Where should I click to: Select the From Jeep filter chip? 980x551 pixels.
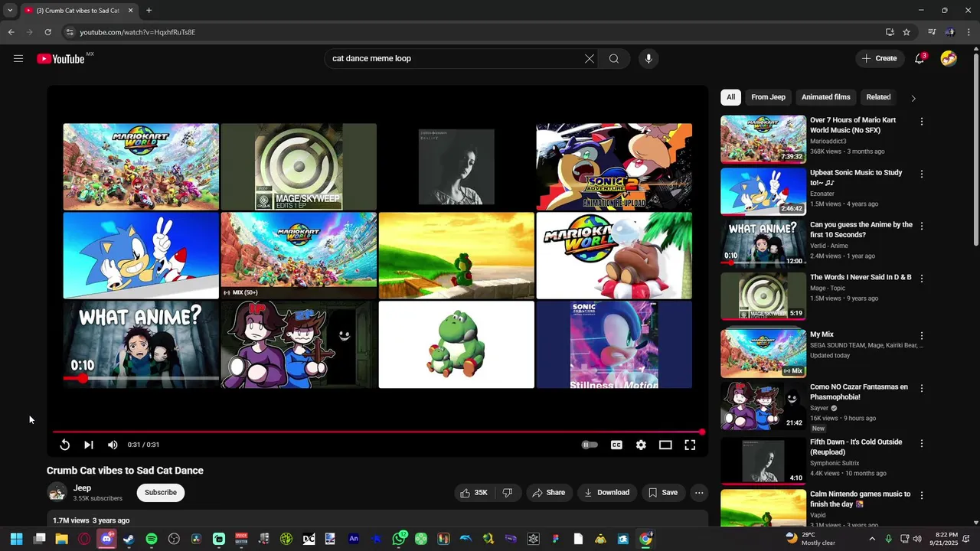pyautogui.click(x=768, y=97)
